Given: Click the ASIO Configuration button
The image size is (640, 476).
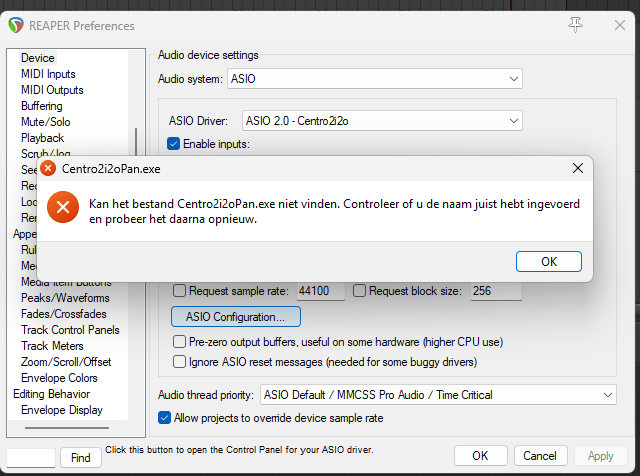Looking at the screenshot, I should coord(236,317).
